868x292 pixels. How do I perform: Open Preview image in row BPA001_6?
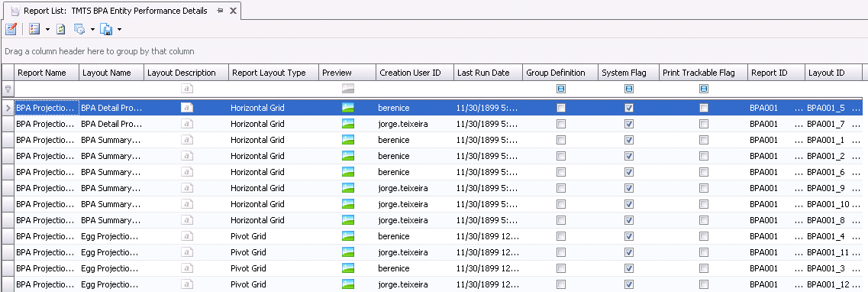(x=347, y=172)
